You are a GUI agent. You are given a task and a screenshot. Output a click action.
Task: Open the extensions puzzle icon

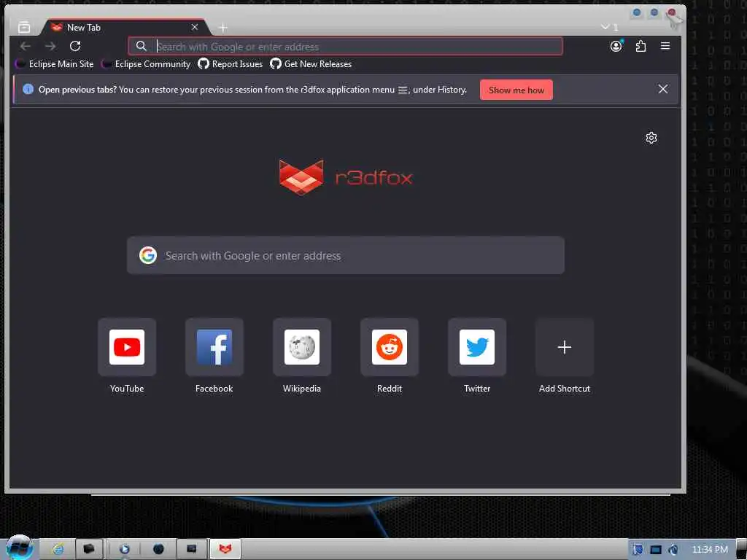coord(640,46)
